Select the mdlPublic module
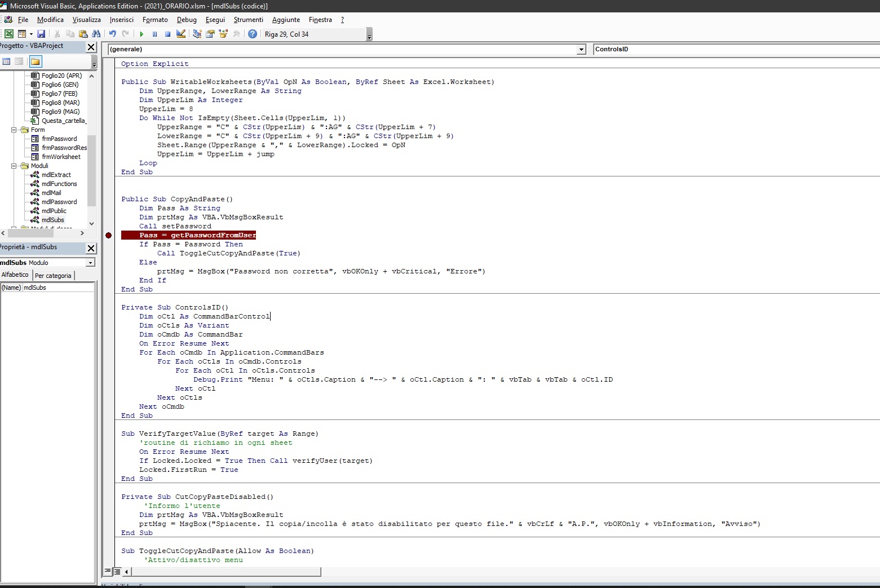Image resolution: width=880 pixels, height=588 pixels. pyautogui.click(x=54, y=211)
